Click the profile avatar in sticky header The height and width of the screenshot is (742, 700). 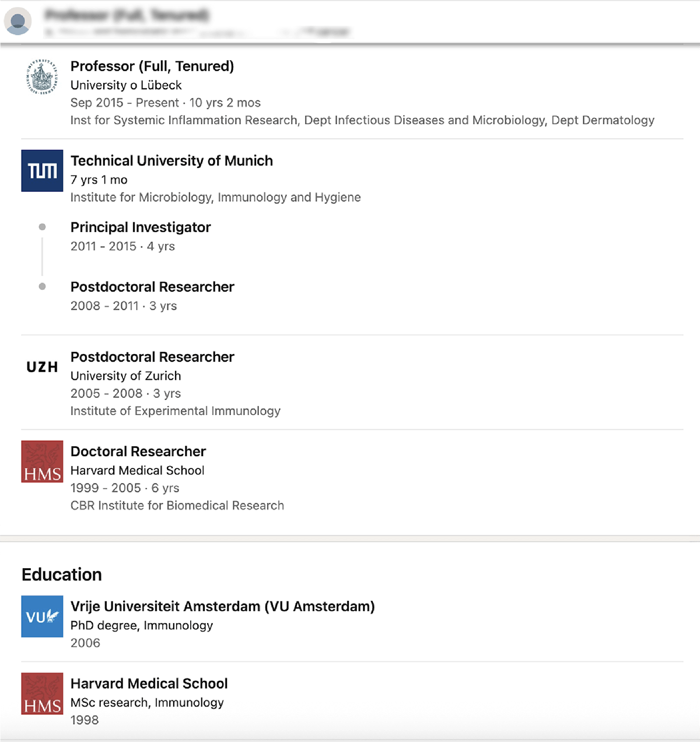click(17, 22)
